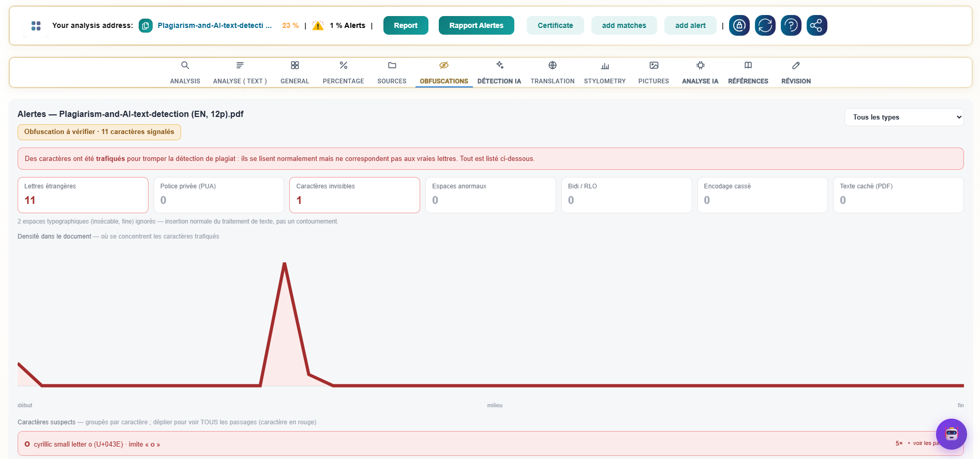Click the 23 % plagiarism score
The image size is (980, 459).
click(x=290, y=25)
